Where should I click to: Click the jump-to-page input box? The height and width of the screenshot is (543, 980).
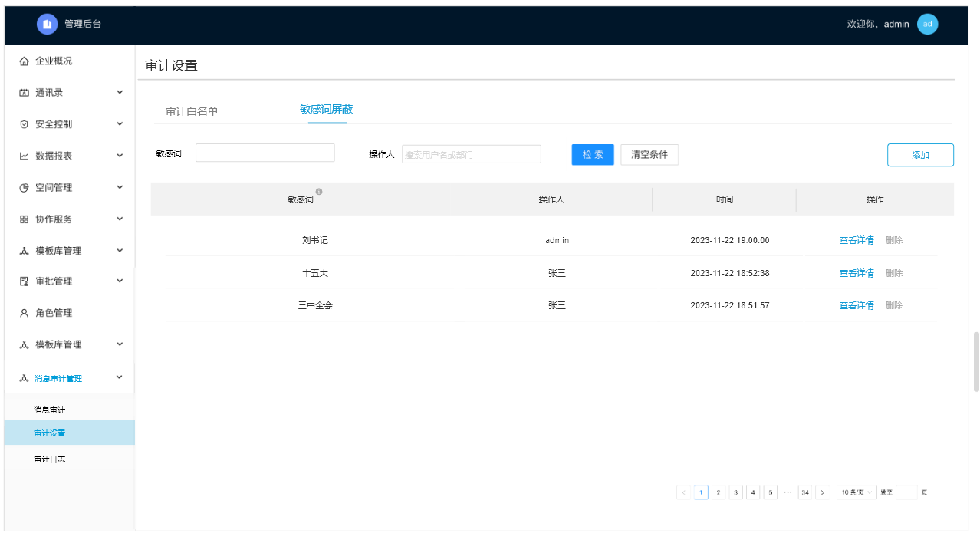pyautogui.click(x=906, y=492)
